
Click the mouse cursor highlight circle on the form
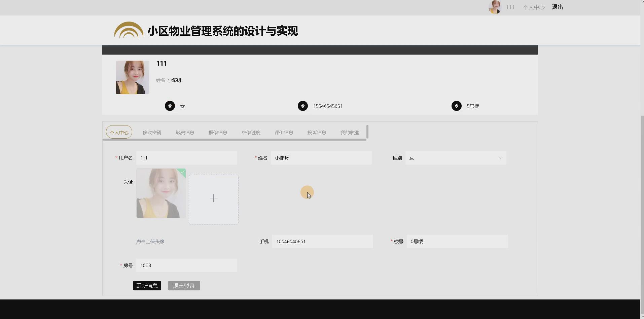point(307,192)
